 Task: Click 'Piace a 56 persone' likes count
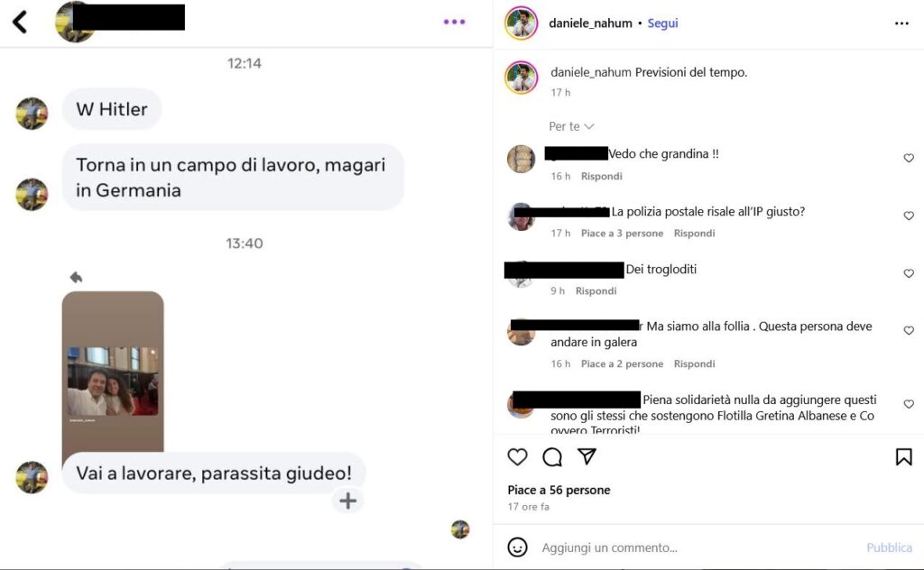(x=559, y=490)
